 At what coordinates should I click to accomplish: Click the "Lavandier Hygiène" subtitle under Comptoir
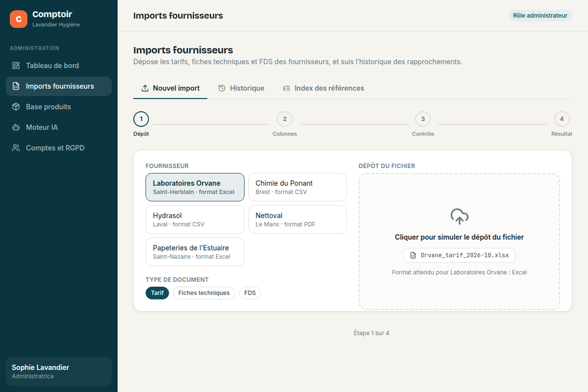pos(56,24)
